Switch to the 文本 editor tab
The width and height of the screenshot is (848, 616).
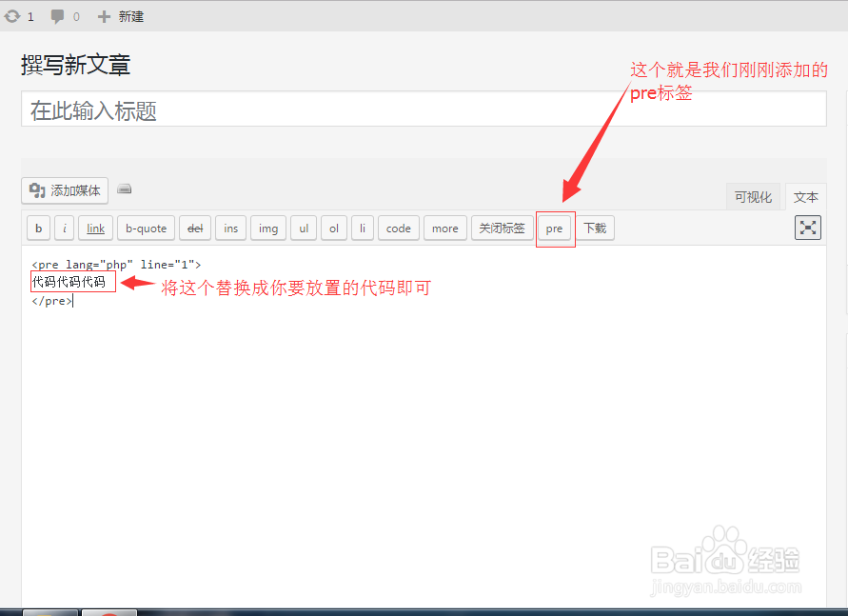click(805, 197)
